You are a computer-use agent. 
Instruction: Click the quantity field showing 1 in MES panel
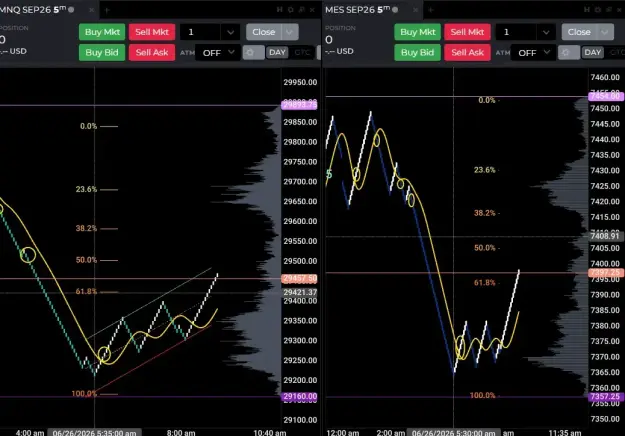tap(516, 32)
